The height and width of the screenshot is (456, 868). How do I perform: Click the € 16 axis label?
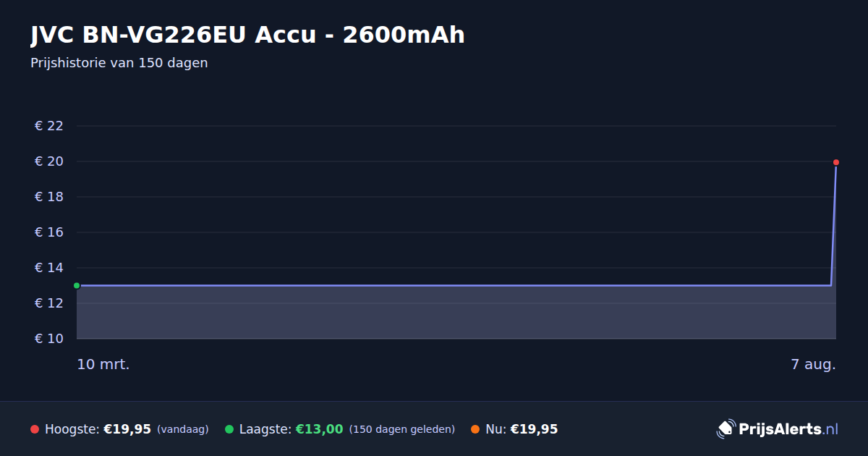(x=49, y=232)
